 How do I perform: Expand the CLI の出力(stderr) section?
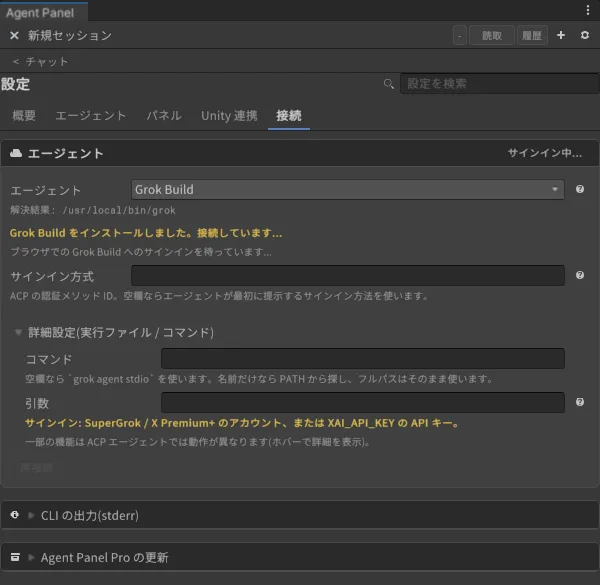[x=31, y=515]
